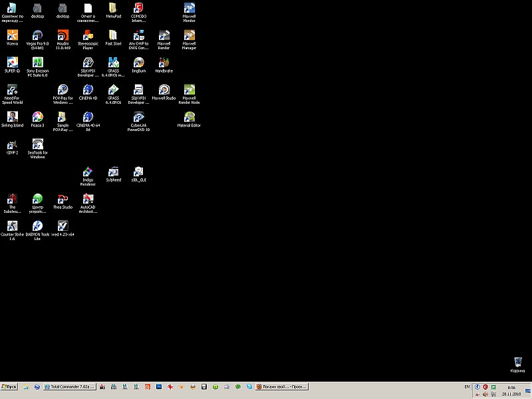The image size is (532, 399).
Task: Select the Thea Studio icon
Action: pyautogui.click(x=63, y=199)
